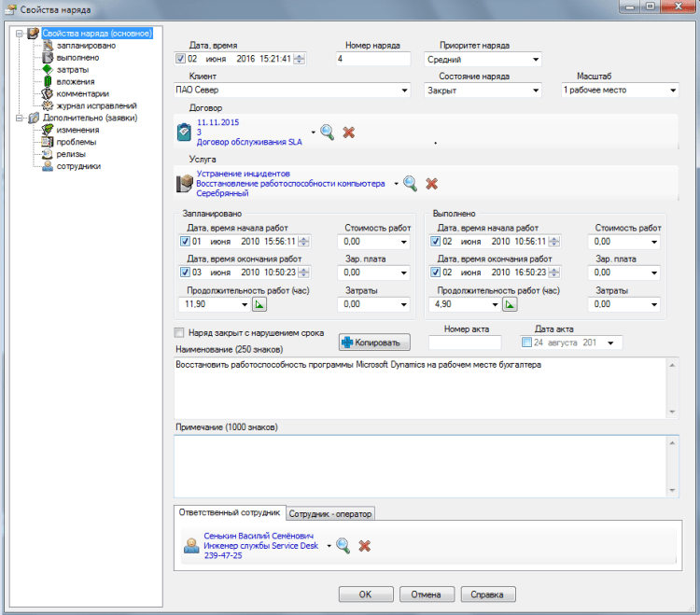Screen dimensions: 700x615
Task: Calculate planned duration with the green triangle icon
Action: pyautogui.click(x=259, y=304)
